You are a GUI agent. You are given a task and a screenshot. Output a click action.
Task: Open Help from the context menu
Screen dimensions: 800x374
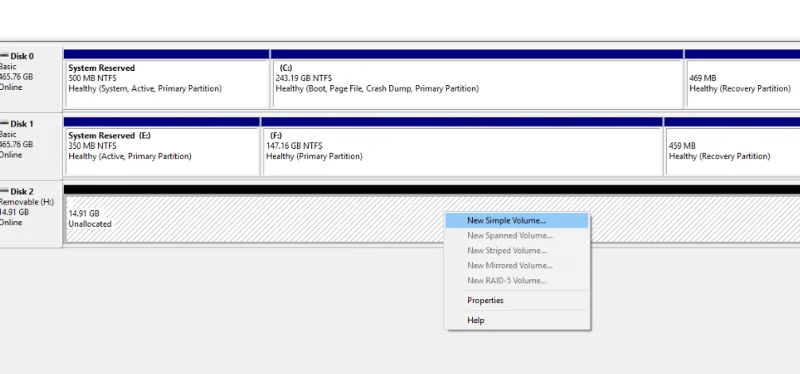(517, 320)
